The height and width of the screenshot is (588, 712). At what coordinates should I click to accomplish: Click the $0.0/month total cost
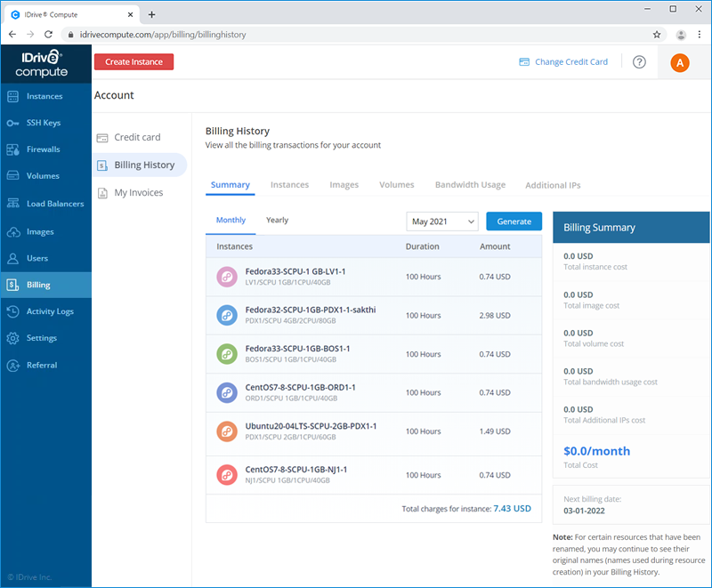pyautogui.click(x=596, y=451)
